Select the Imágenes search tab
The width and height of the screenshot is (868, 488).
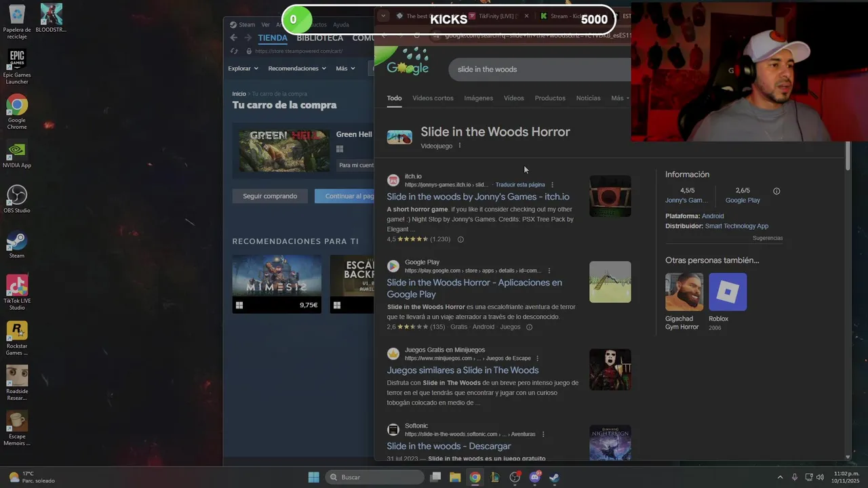[x=479, y=98]
